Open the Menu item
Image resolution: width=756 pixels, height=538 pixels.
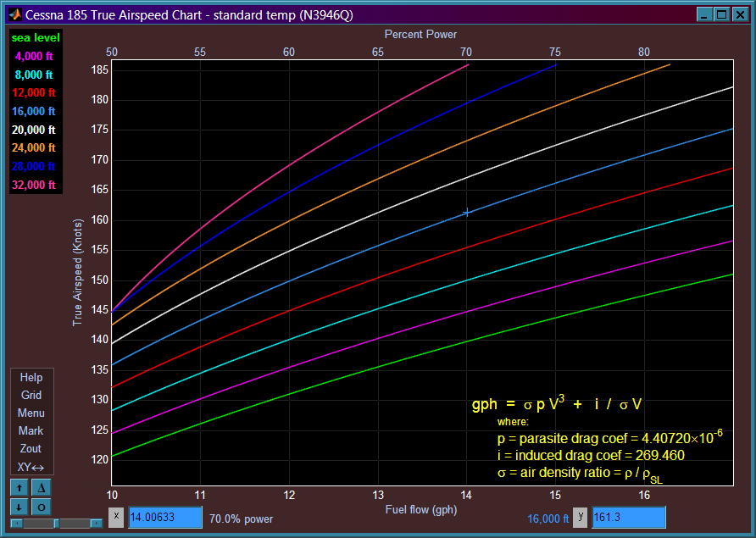tap(31, 413)
